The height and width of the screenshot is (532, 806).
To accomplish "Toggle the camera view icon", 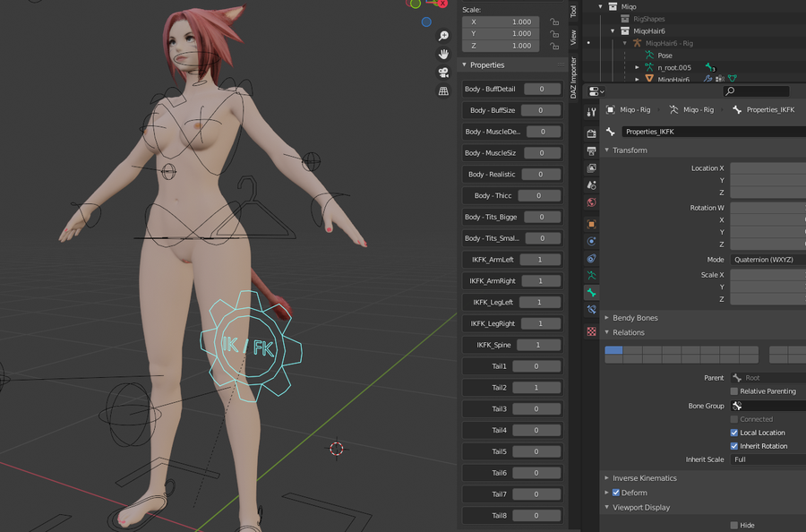I will click(x=443, y=73).
